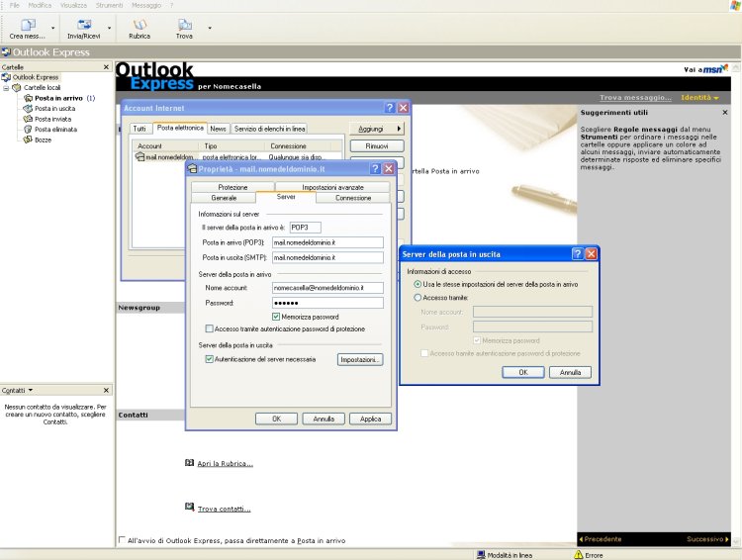The image size is (742, 560).
Task: Close the Contatti pane
Action: [106, 390]
